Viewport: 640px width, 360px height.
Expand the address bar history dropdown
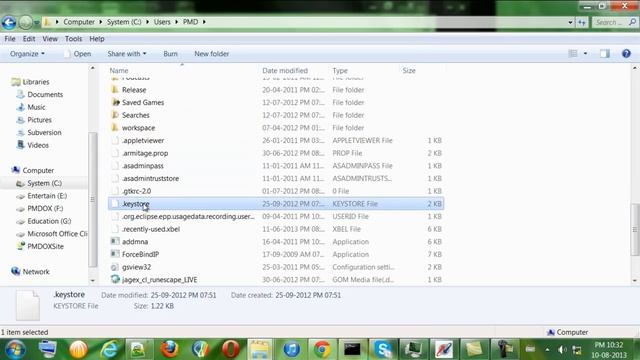point(570,22)
